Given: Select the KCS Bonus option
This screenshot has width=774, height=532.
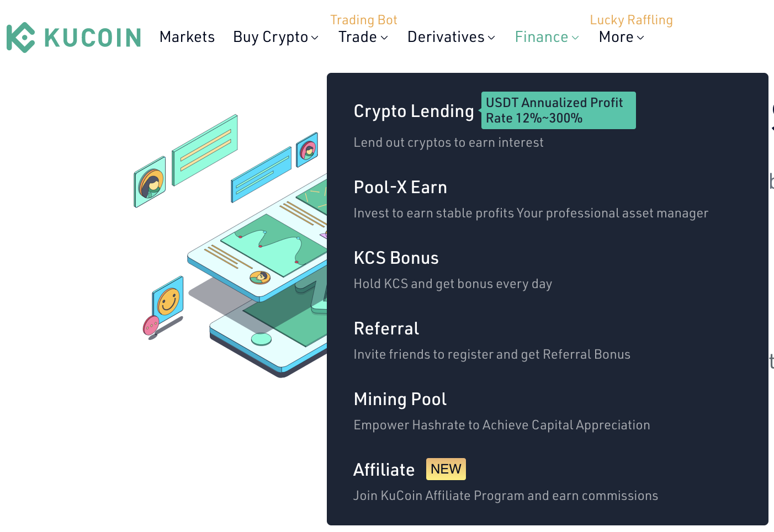Looking at the screenshot, I should pyautogui.click(x=396, y=258).
